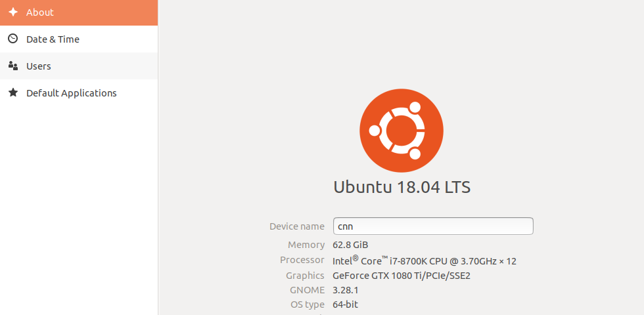
Task: Click the clock icon for Date & Time
Action: pos(13,39)
